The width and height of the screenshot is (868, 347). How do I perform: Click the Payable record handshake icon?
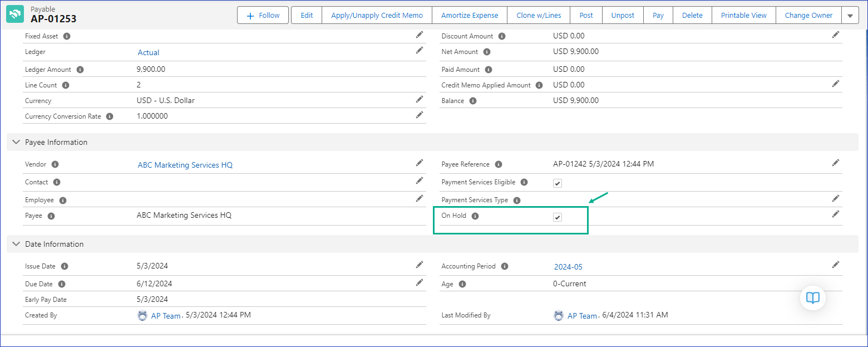click(15, 14)
